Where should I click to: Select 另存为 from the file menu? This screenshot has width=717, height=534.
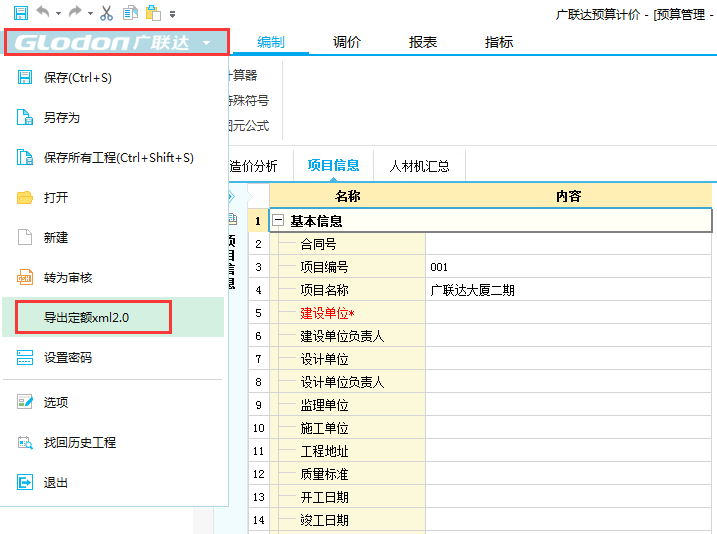[x=61, y=118]
